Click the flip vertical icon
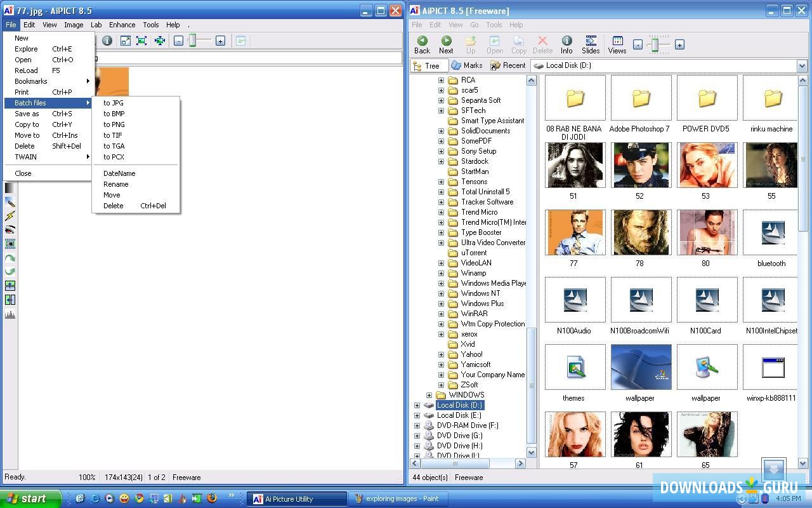Viewport: 812px width, 508px height. point(10,286)
